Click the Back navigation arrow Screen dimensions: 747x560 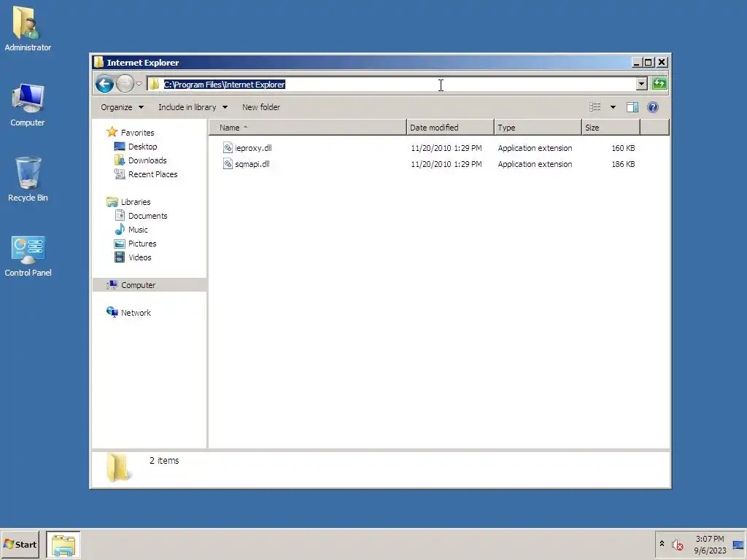coord(104,85)
